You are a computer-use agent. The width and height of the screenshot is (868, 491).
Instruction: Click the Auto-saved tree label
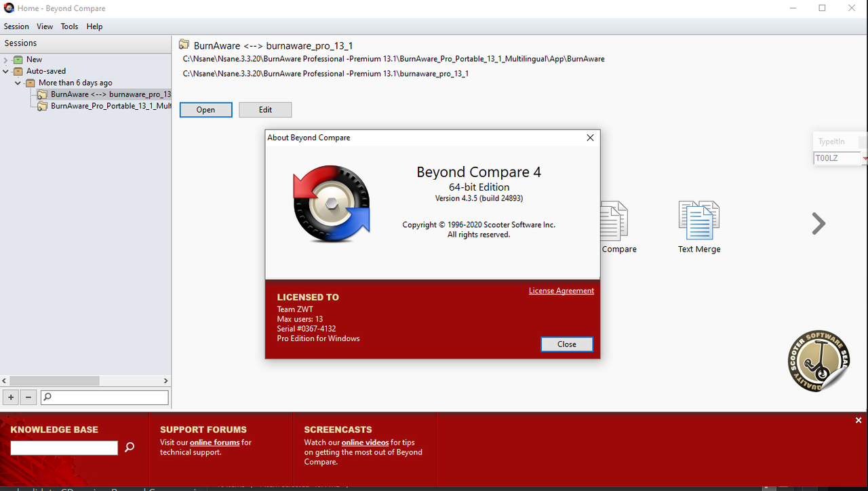(46, 71)
